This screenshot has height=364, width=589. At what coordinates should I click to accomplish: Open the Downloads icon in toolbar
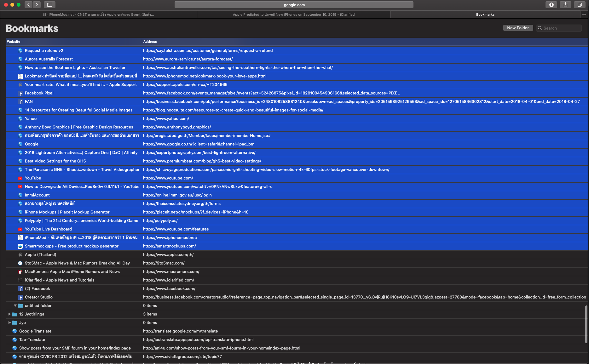click(x=551, y=5)
